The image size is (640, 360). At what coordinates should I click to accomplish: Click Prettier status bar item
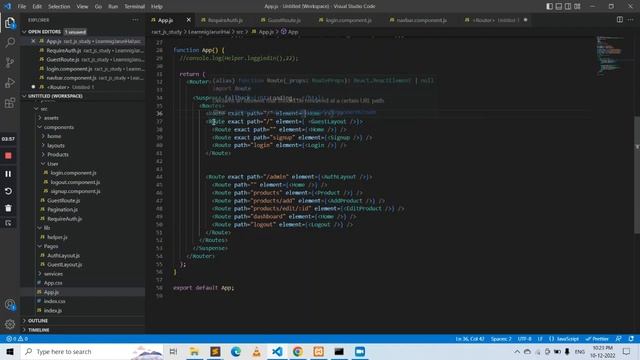point(597,339)
